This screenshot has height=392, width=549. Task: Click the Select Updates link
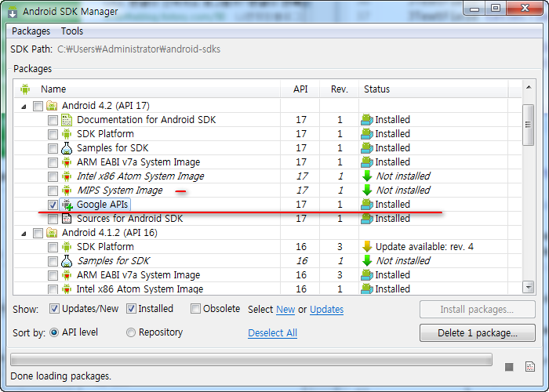point(326,310)
